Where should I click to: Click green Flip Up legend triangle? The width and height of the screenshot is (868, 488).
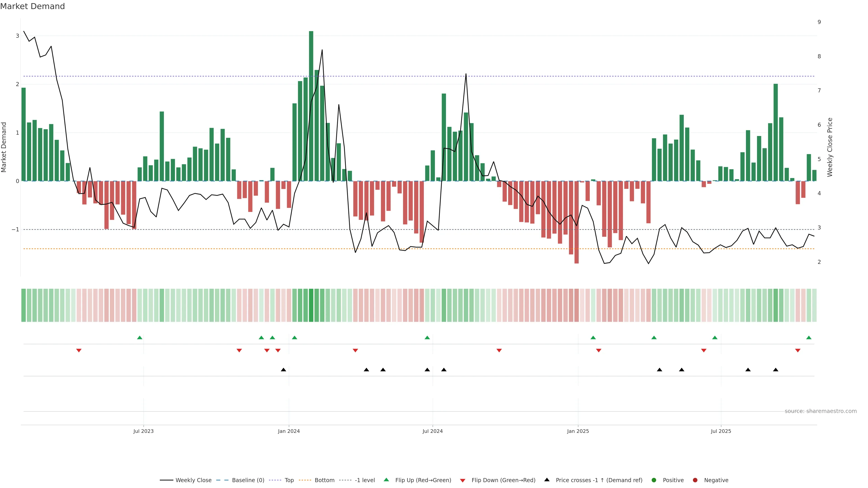point(387,480)
